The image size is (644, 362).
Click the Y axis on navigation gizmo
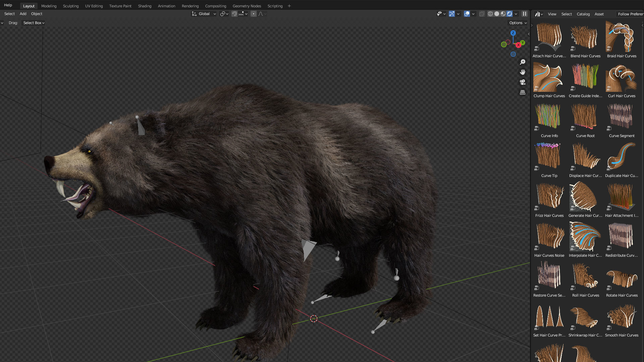(x=523, y=43)
